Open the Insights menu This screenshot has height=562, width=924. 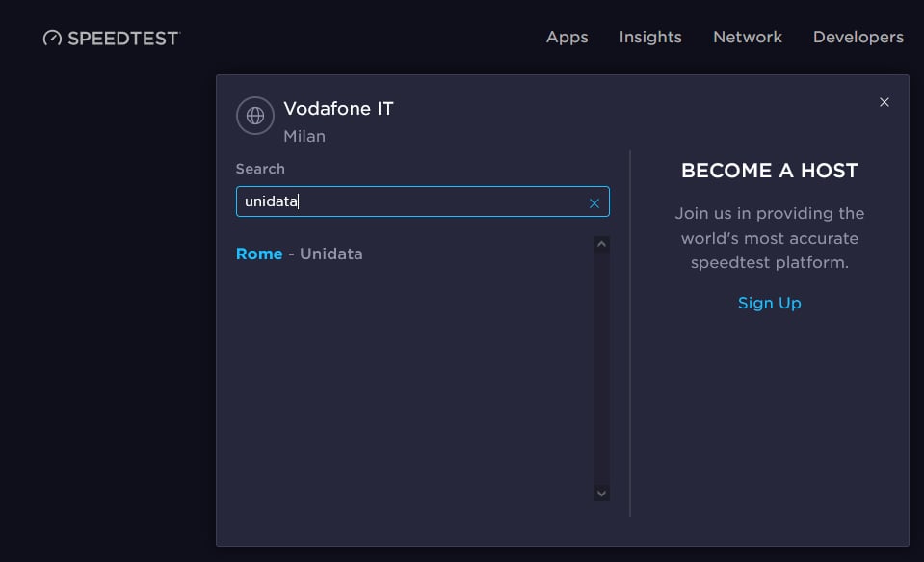pyautogui.click(x=650, y=38)
